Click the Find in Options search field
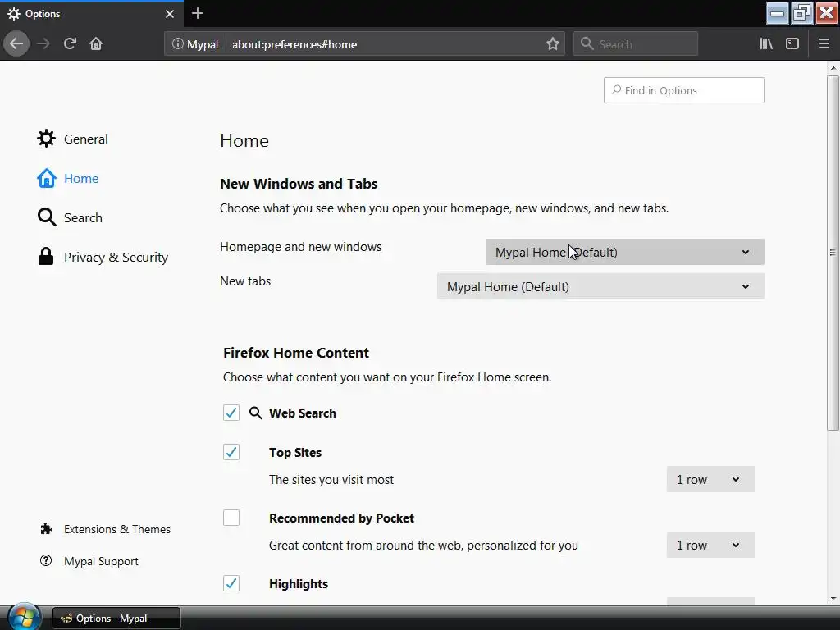This screenshot has width=840, height=630. click(x=683, y=90)
